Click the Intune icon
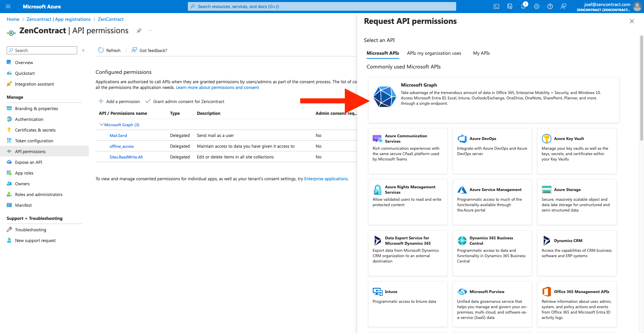The image size is (644, 333). pos(378,292)
